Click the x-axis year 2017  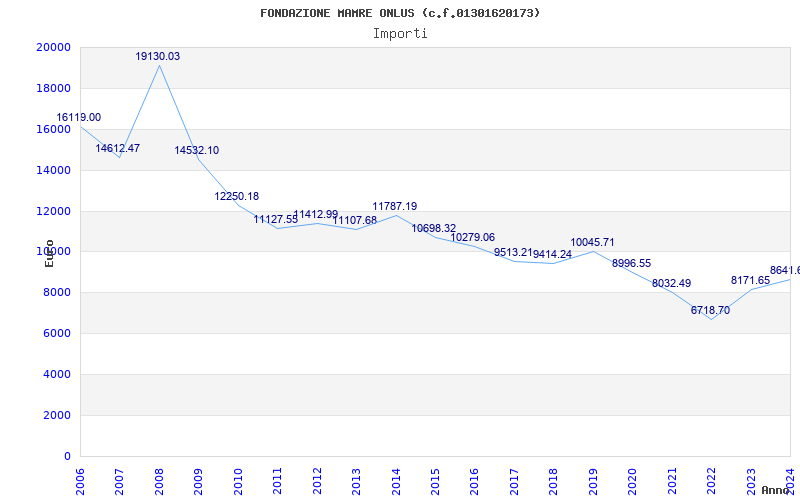click(514, 481)
